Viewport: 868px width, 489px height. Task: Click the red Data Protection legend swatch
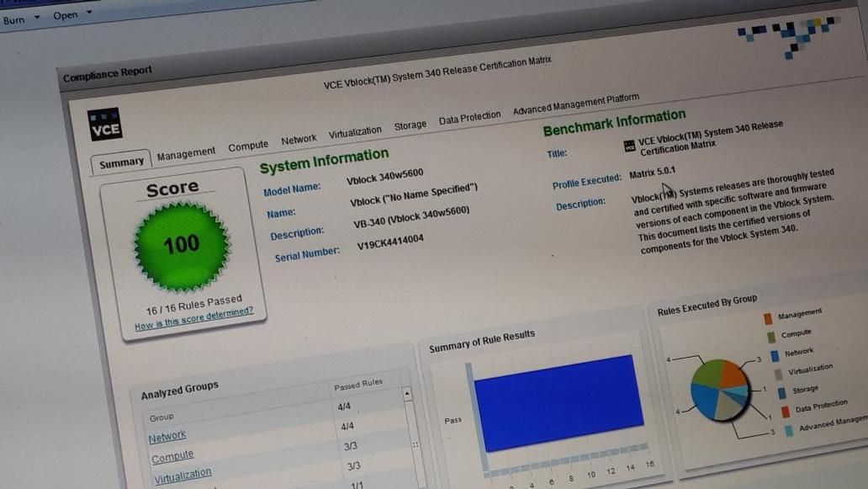coord(785,412)
